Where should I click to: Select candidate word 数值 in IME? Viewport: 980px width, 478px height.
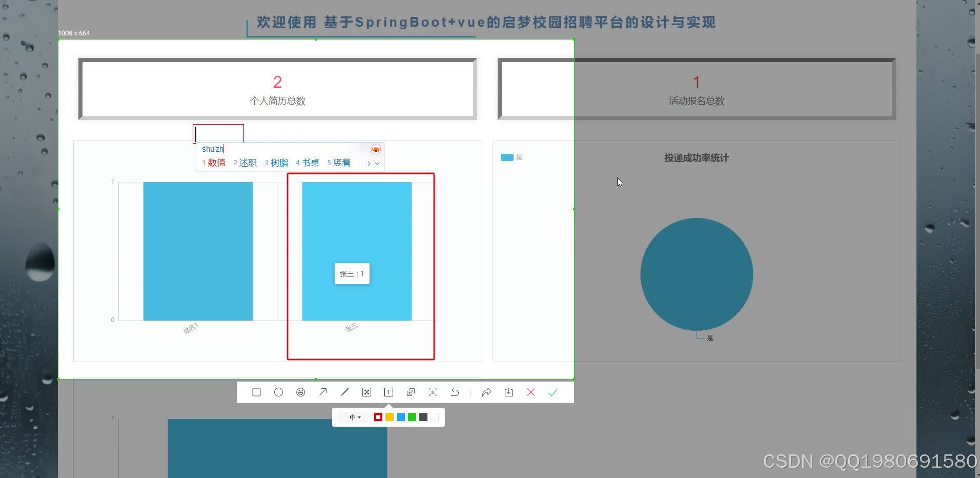[x=216, y=163]
